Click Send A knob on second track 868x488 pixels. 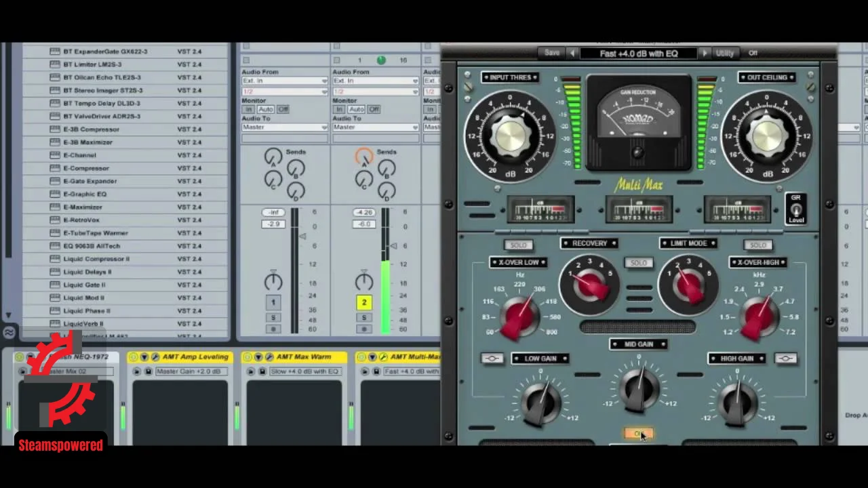[x=364, y=158]
